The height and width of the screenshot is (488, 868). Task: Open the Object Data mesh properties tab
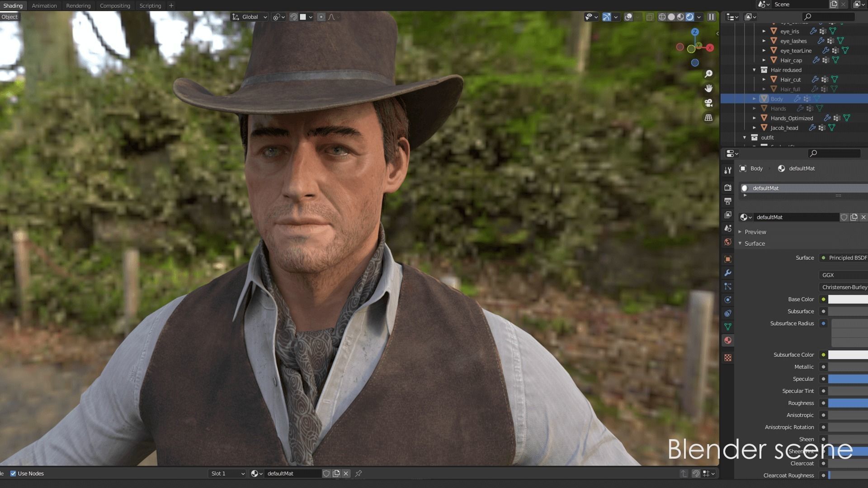pyautogui.click(x=728, y=327)
